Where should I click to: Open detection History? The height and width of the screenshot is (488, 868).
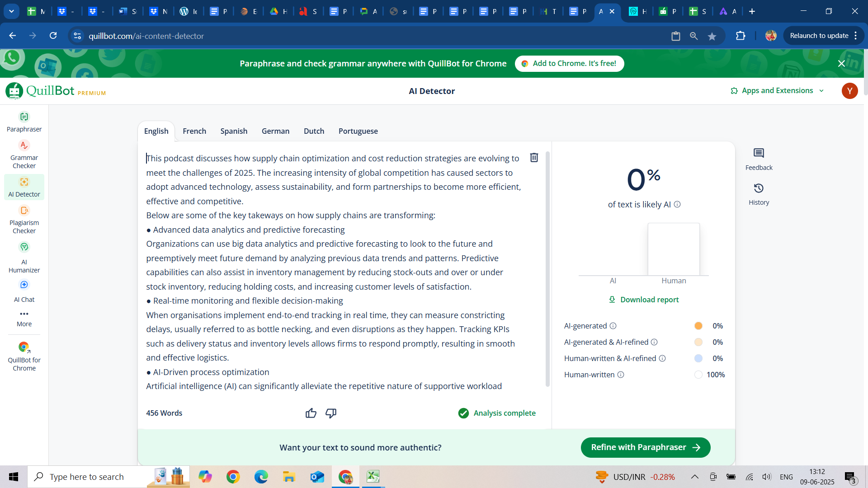click(x=759, y=195)
